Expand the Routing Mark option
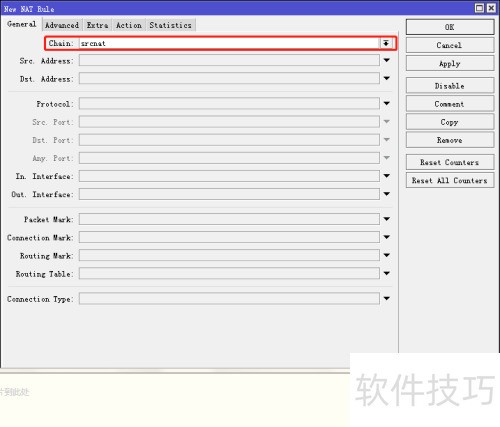 click(x=387, y=256)
